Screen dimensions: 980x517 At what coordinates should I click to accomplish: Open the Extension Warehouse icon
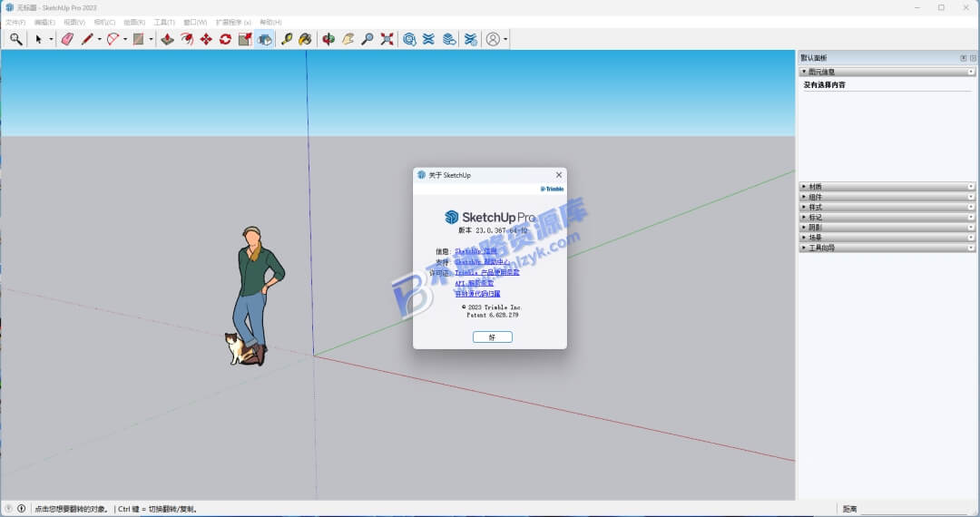428,39
